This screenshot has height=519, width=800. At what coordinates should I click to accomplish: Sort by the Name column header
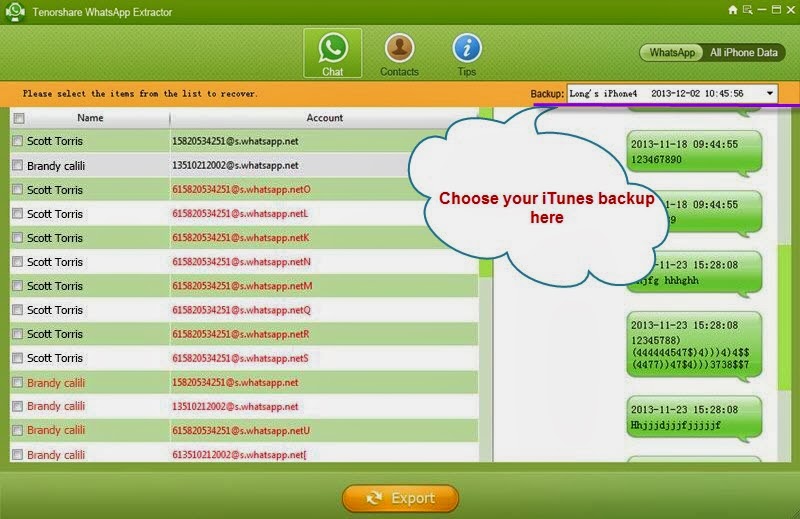90,118
